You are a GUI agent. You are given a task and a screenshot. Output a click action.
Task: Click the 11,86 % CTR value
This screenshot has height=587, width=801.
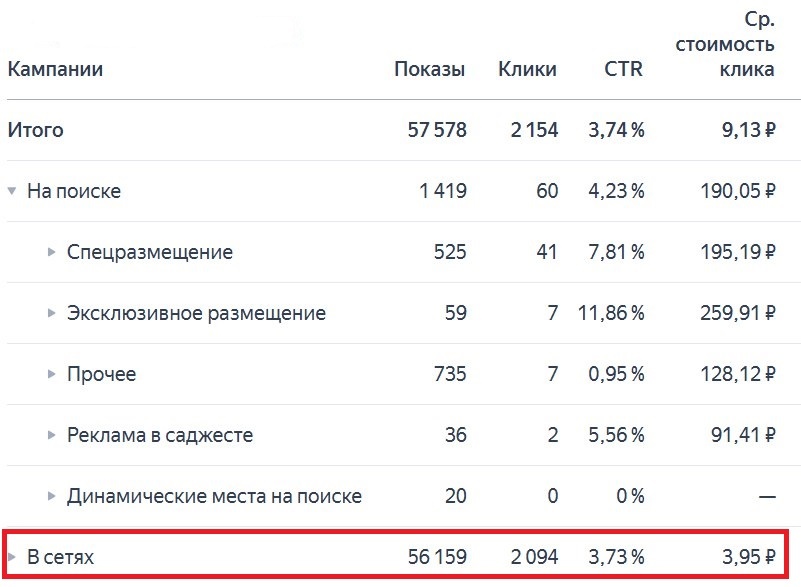click(x=609, y=313)
